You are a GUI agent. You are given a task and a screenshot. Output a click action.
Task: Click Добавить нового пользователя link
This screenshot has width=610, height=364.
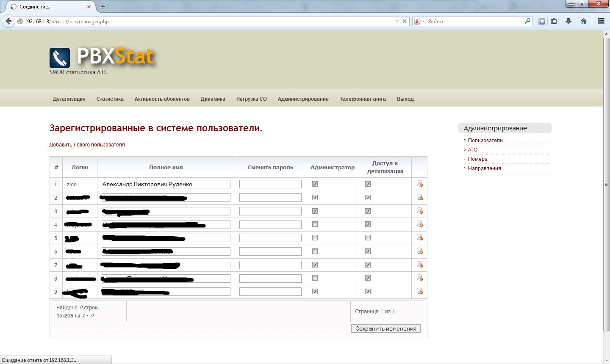pyautogui.click(x=87, y=145)
